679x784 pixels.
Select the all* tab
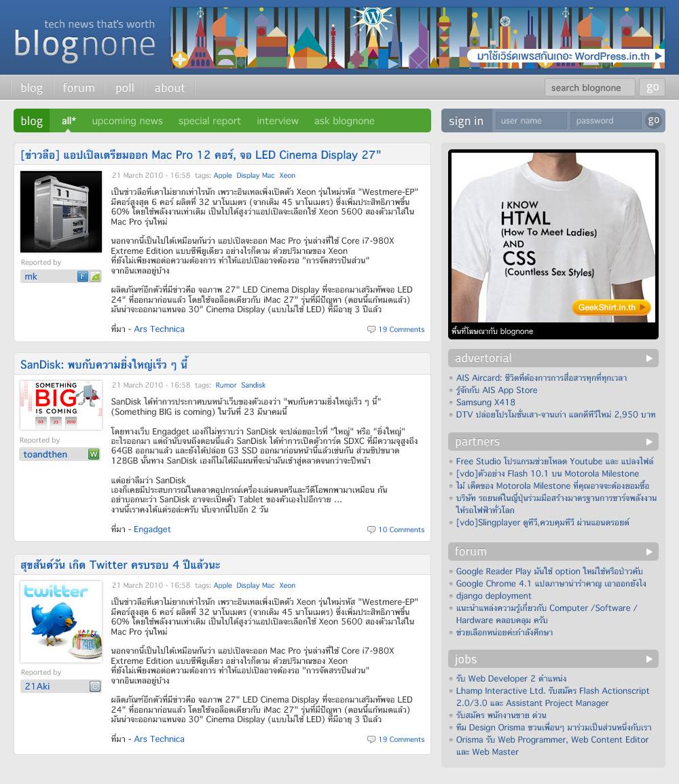pyautogui.click(x=69, y=121)
